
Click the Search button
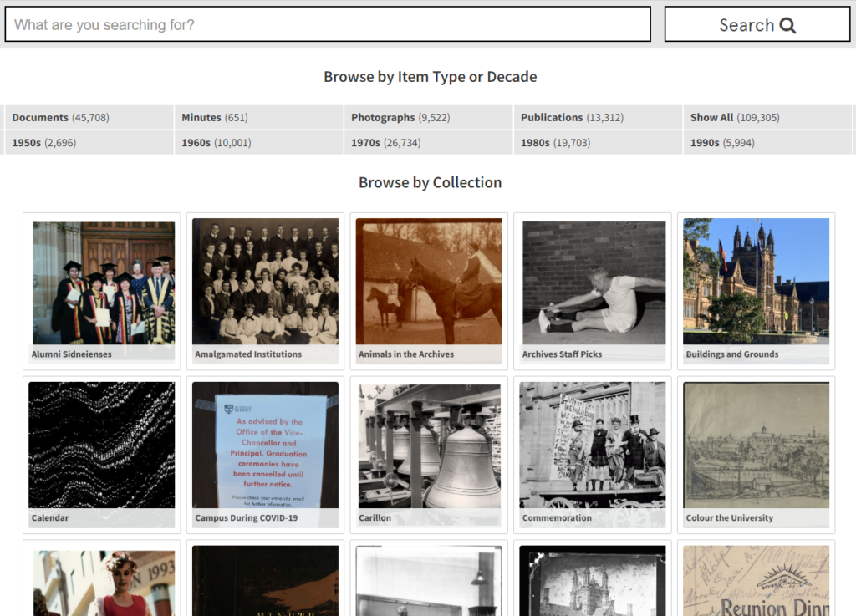(x=757, y=24)
